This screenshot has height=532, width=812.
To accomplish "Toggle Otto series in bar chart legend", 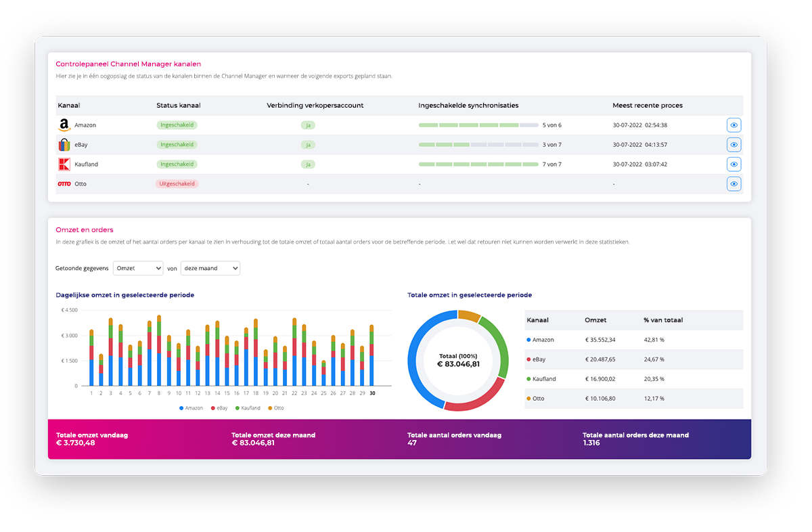I will click(x=276, y=408).
